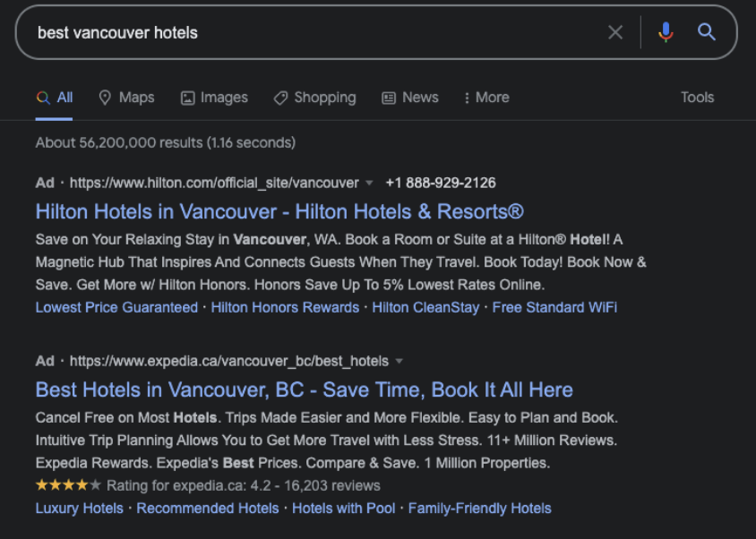
Task: Switch to the Shopping tab
Action: click(x=314, y=98)
